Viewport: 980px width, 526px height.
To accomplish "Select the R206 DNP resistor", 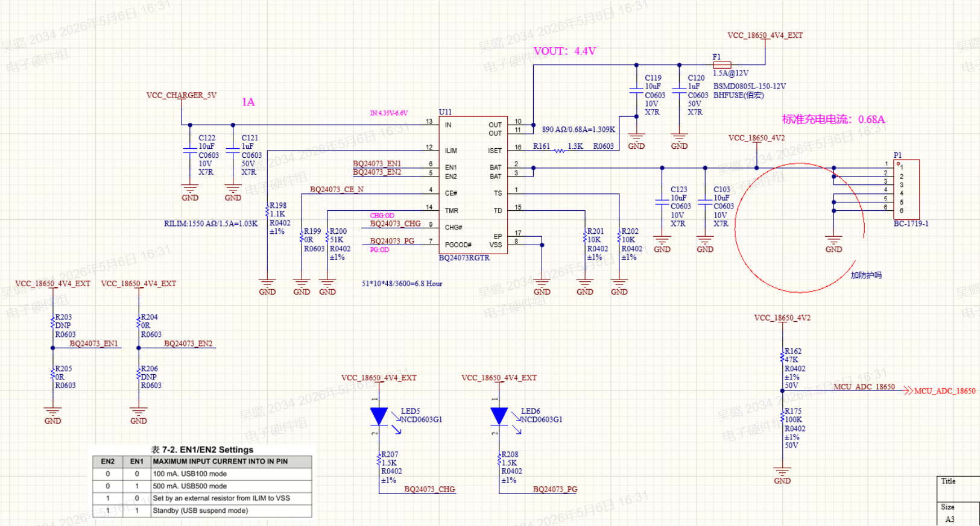I will tap(139, 374).
